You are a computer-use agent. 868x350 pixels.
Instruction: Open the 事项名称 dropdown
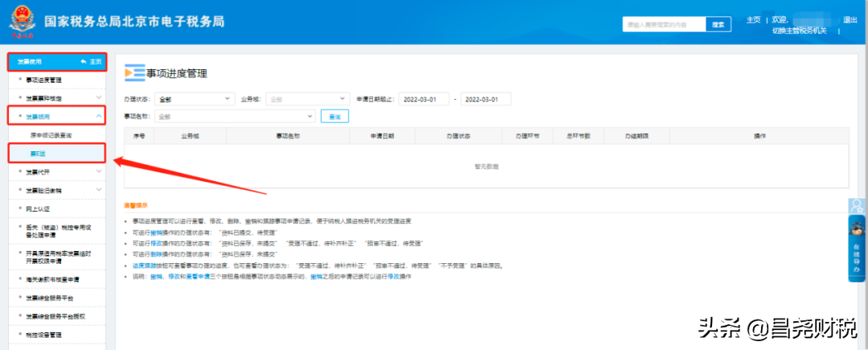tap(235, 117)
